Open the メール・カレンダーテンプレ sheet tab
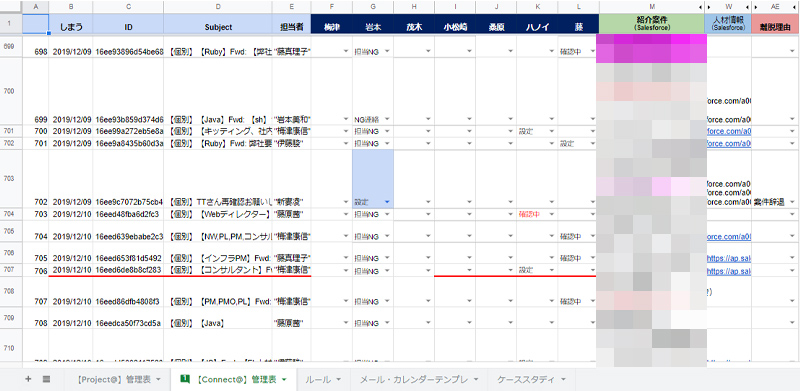The image size is (800, 391). 414,379
